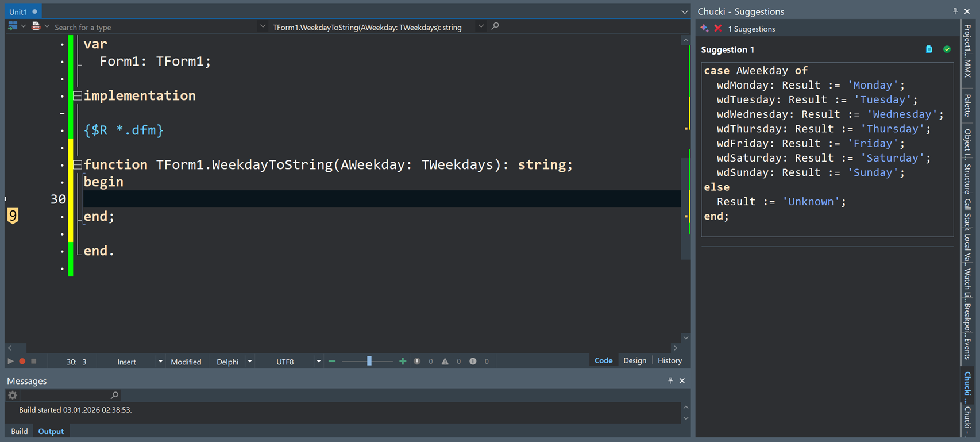Viewport: 980px width, 442px height.
Task: Open the UTF8 encoding dropdown
Action: 318,362
